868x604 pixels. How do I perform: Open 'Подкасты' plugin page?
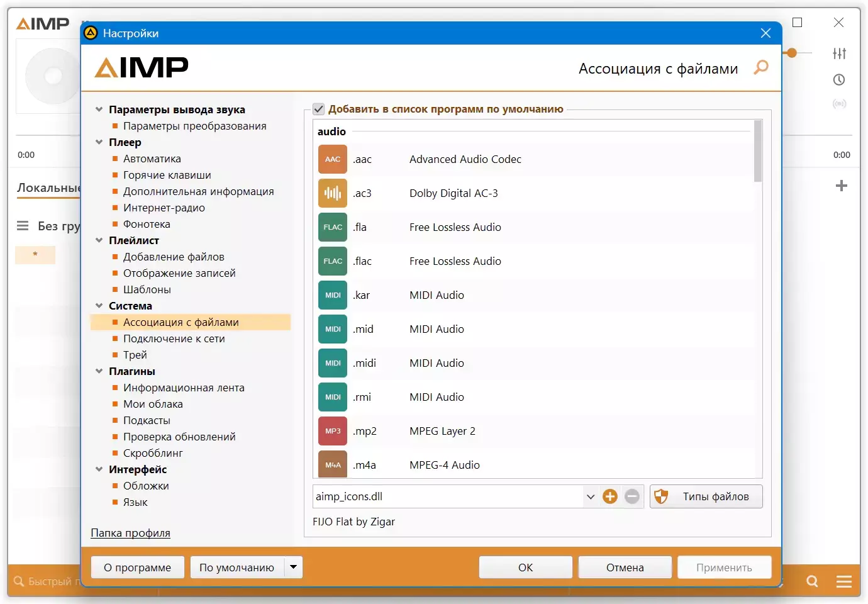[x=147, y=420]
